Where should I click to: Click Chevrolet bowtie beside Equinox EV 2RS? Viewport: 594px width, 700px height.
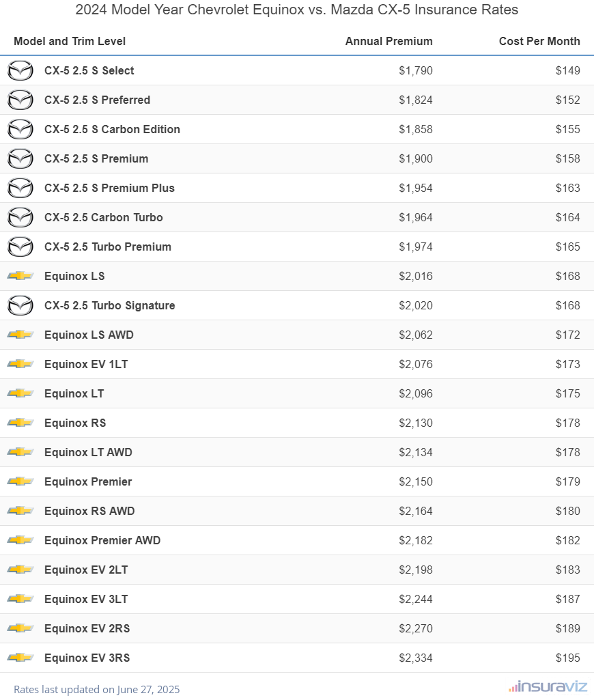pos(20,628)
